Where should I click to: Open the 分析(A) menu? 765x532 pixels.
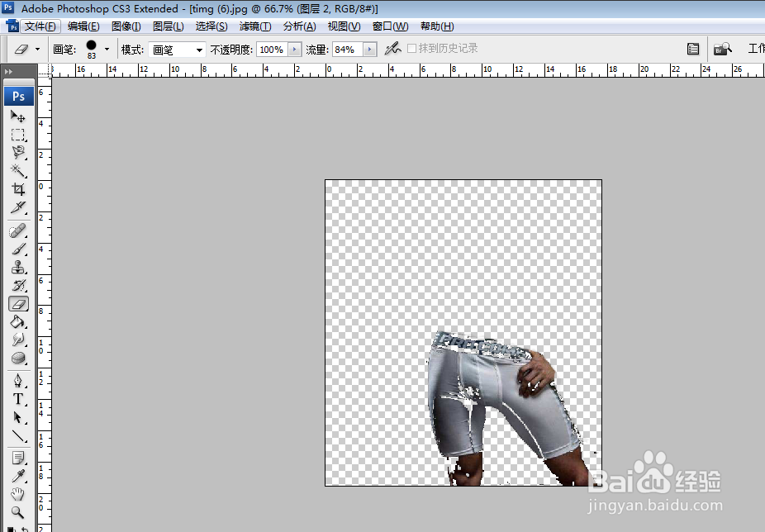[300, 26]
